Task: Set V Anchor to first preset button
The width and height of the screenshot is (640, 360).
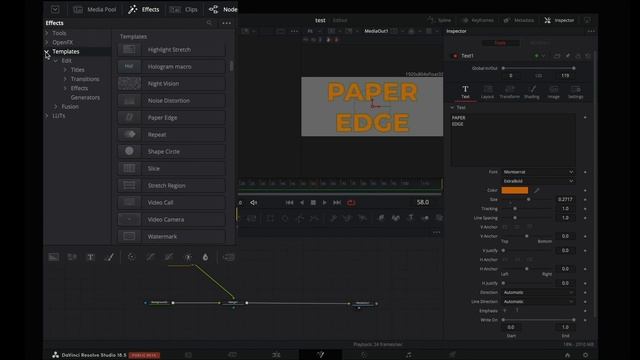Action: click(x=505, y=227)
